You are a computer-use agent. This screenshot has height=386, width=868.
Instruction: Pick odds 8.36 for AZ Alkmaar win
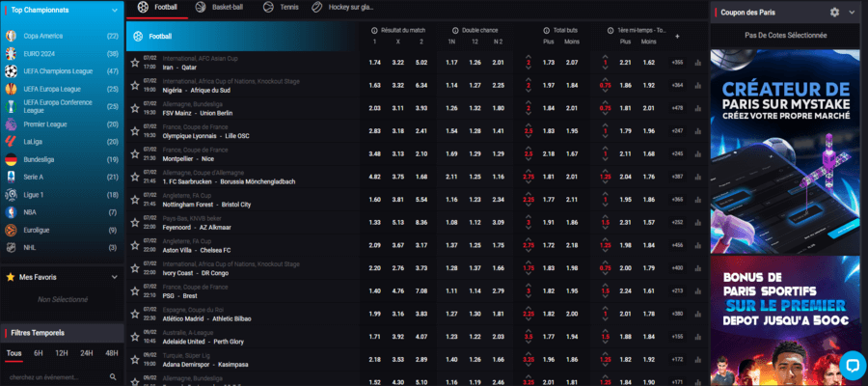click(x=421, y=222)
